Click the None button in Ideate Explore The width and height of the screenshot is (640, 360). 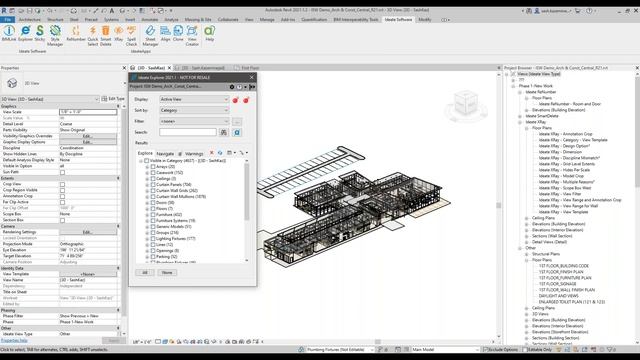click(167, 273)
